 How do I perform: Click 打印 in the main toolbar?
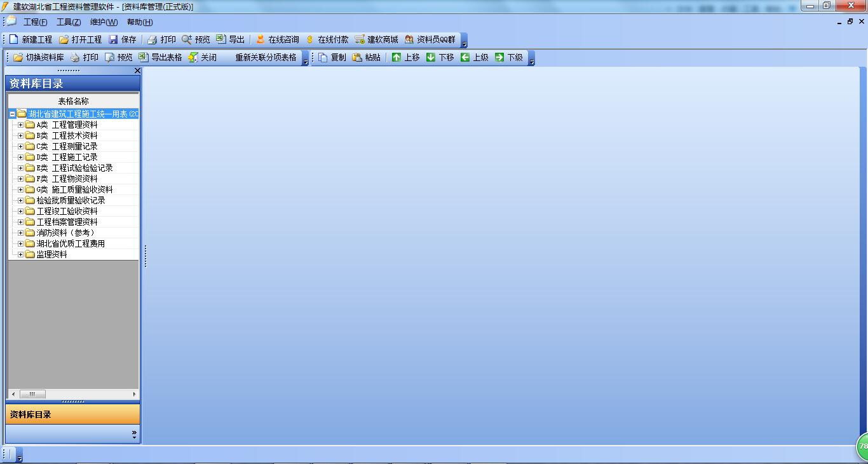(161, 39)
